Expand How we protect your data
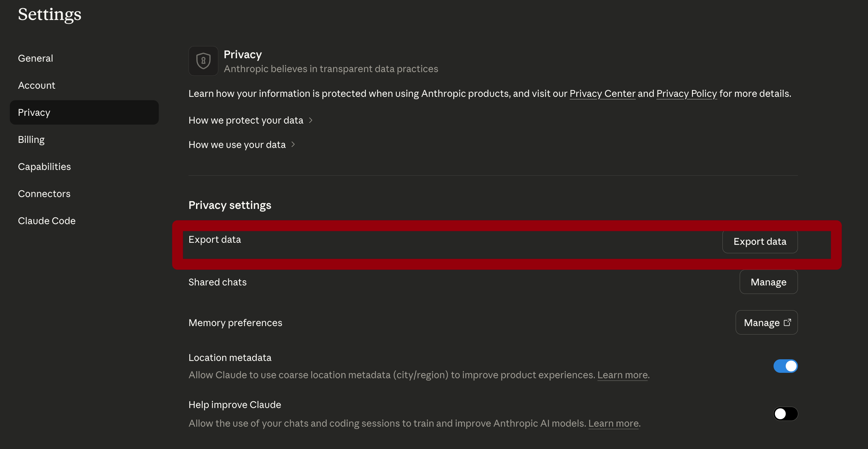The height and width of the screenshot is (449, 868). point(250,120)
